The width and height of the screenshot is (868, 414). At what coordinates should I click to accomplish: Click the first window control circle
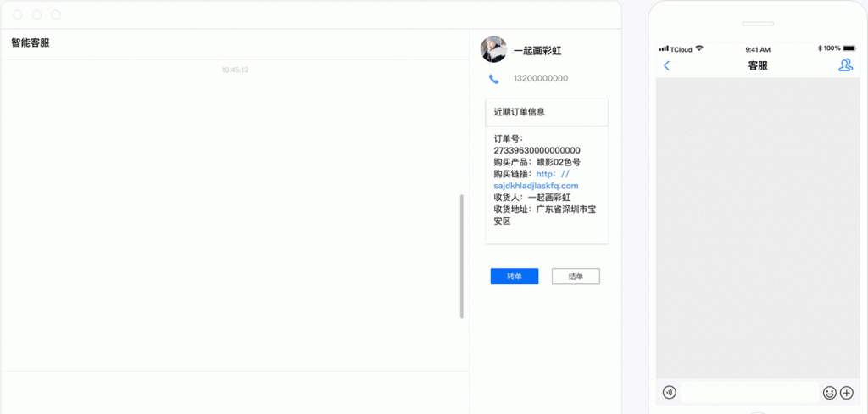(x=18, y=15)
